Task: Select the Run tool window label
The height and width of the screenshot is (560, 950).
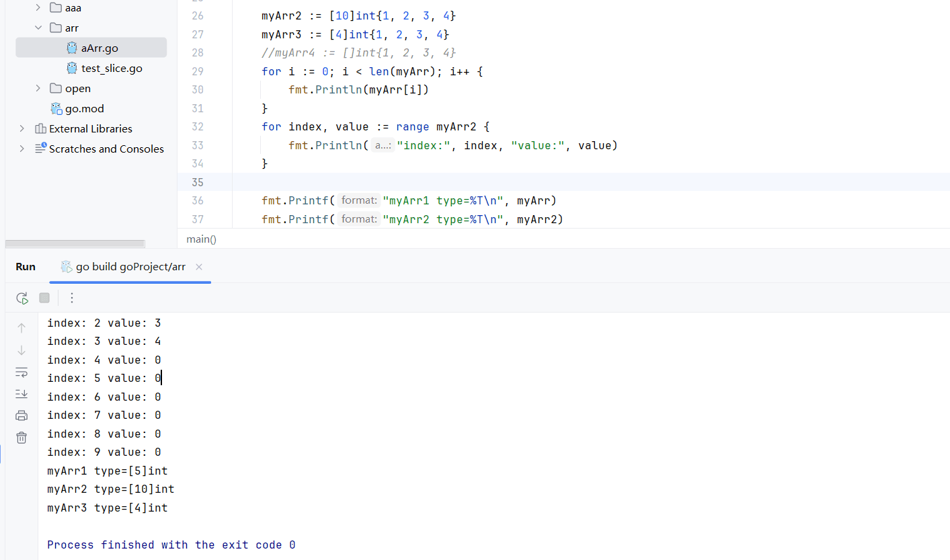Action: [26, 267]
